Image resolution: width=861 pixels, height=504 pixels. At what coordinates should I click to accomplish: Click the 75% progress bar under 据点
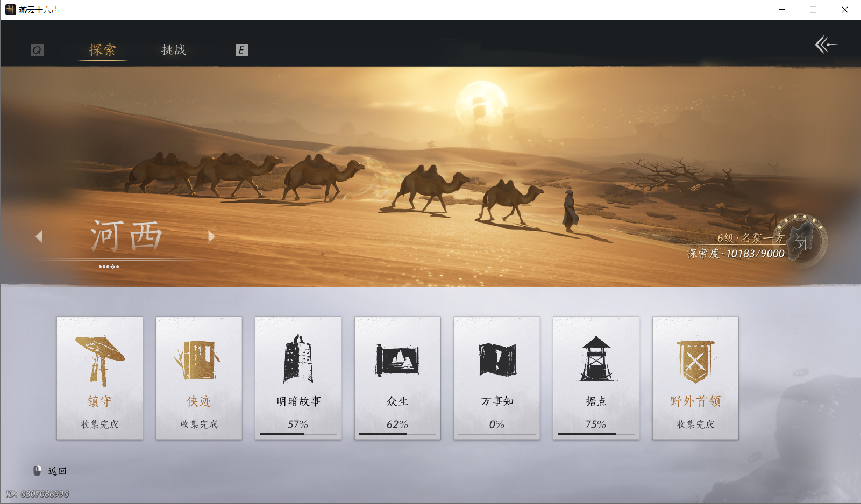click(596, 434)
